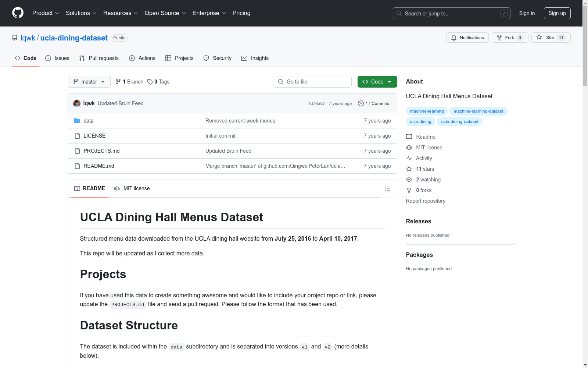
Task: Switch to the Insights tab
Action: (255, 58)
